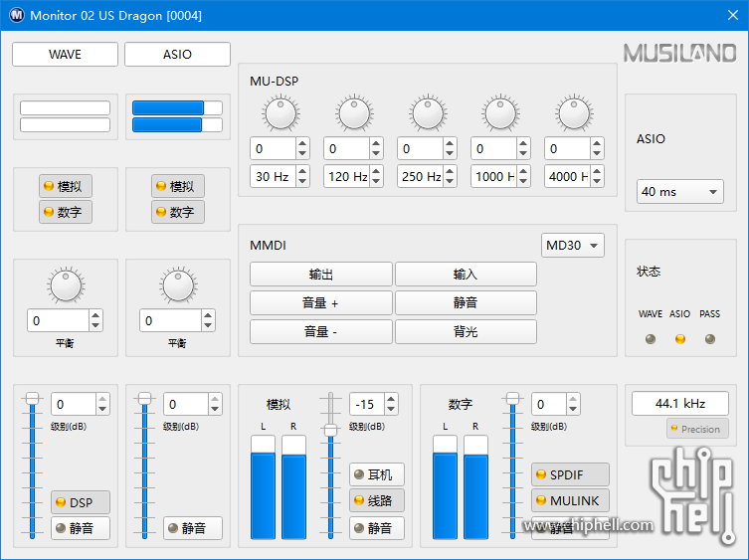
Task: Adjust the 数字 digital level slider handle
Action: pos(512,398)
